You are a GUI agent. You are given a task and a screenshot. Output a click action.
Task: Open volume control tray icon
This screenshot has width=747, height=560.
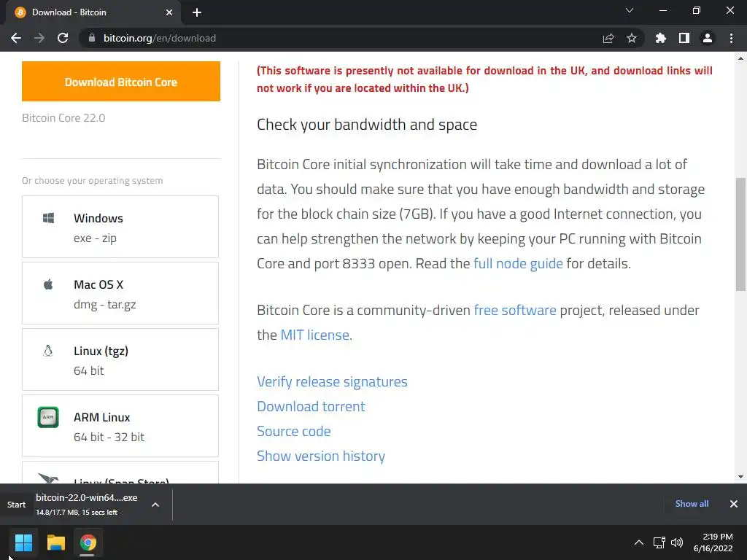[676, 542]
